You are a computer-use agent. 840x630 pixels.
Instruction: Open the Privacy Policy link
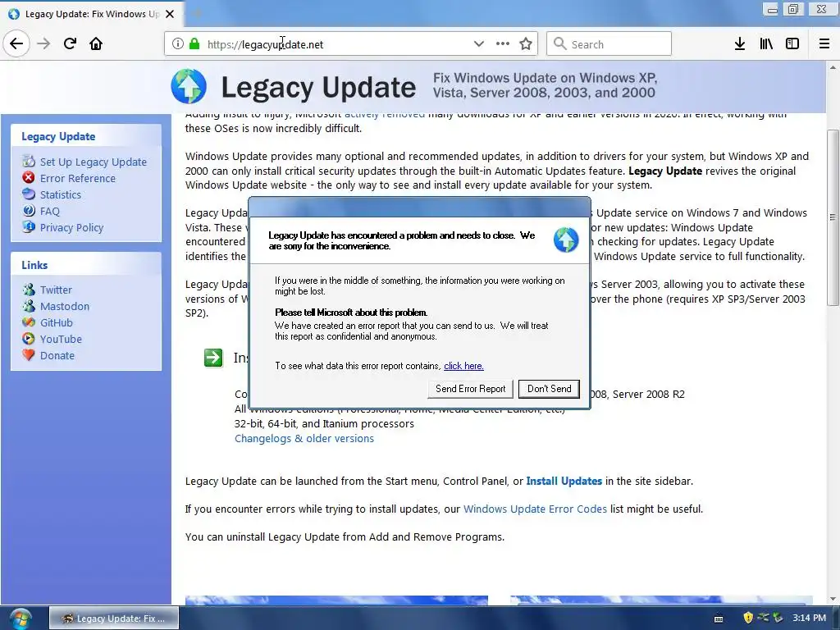72,228
